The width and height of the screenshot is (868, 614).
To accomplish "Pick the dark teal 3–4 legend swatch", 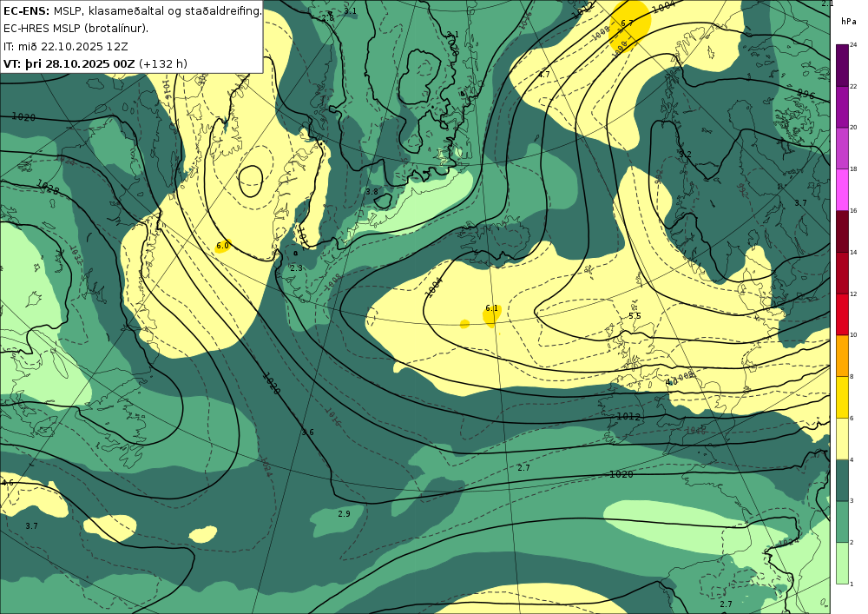I will [x=842, y=480].
